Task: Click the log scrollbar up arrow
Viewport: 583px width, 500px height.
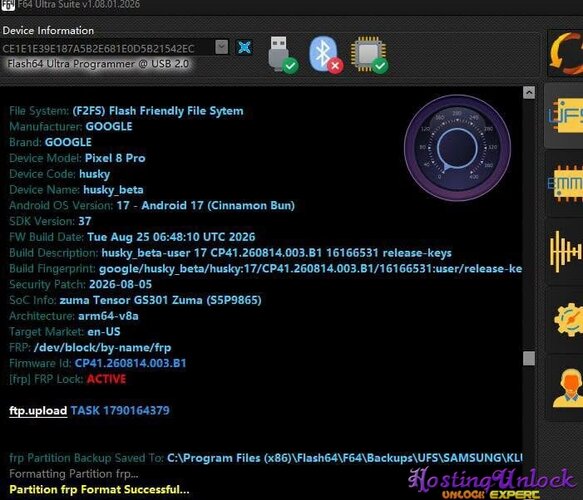Action: coord(529,93)
